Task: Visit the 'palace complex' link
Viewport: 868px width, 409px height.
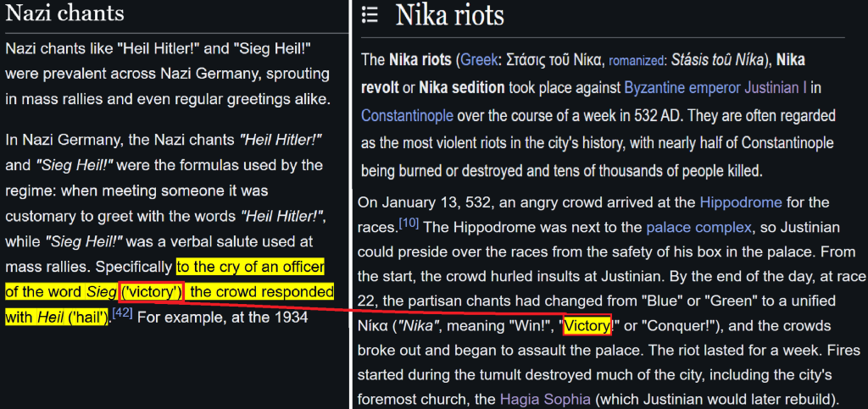Action: [698, 227]
